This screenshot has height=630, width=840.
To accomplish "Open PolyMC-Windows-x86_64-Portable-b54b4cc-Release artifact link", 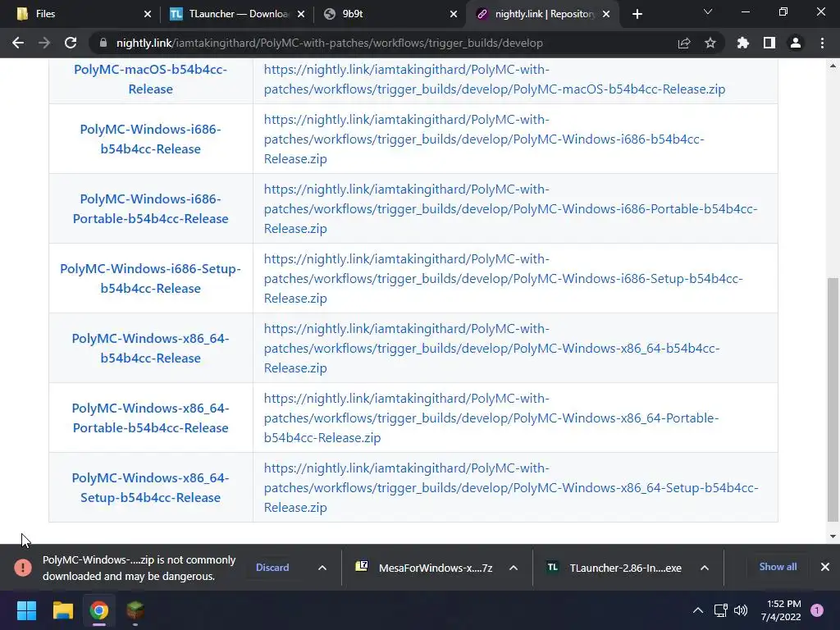I will point(151,418).
